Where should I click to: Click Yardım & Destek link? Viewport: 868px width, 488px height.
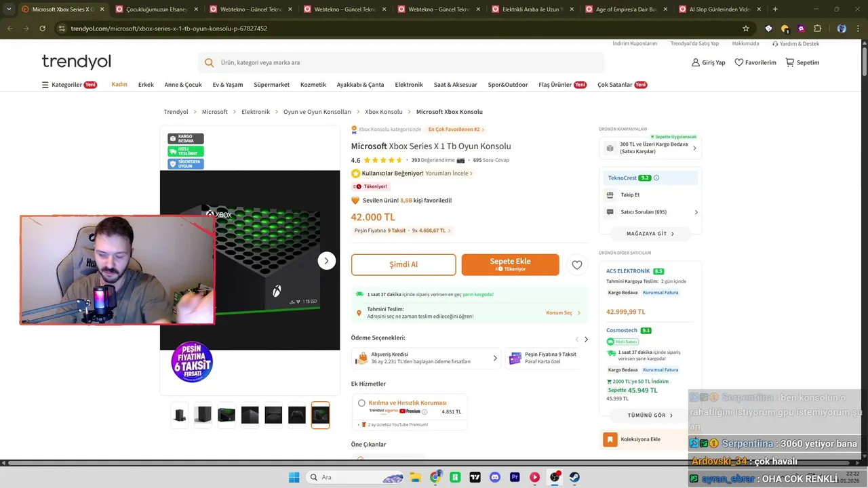(x=795, y=43)
